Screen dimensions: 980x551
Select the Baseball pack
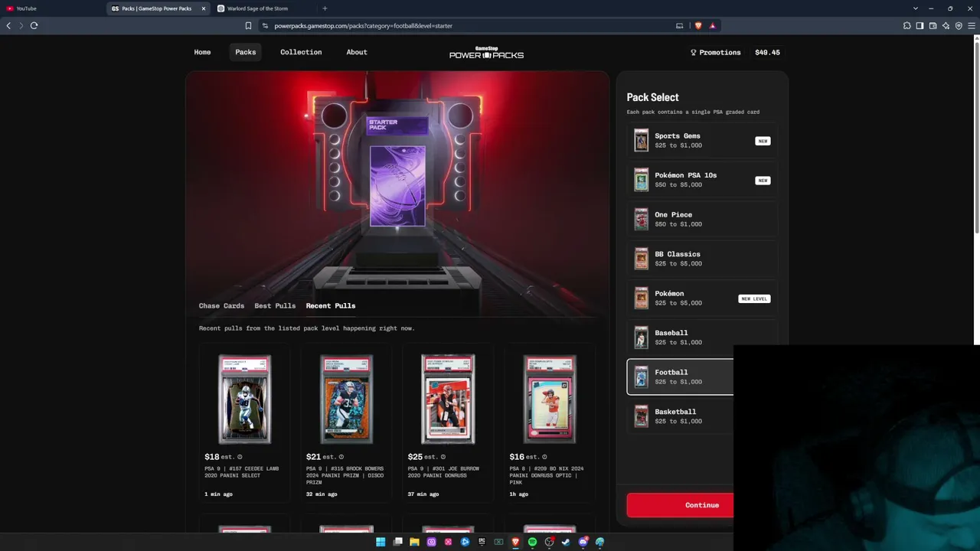point(702,337)
